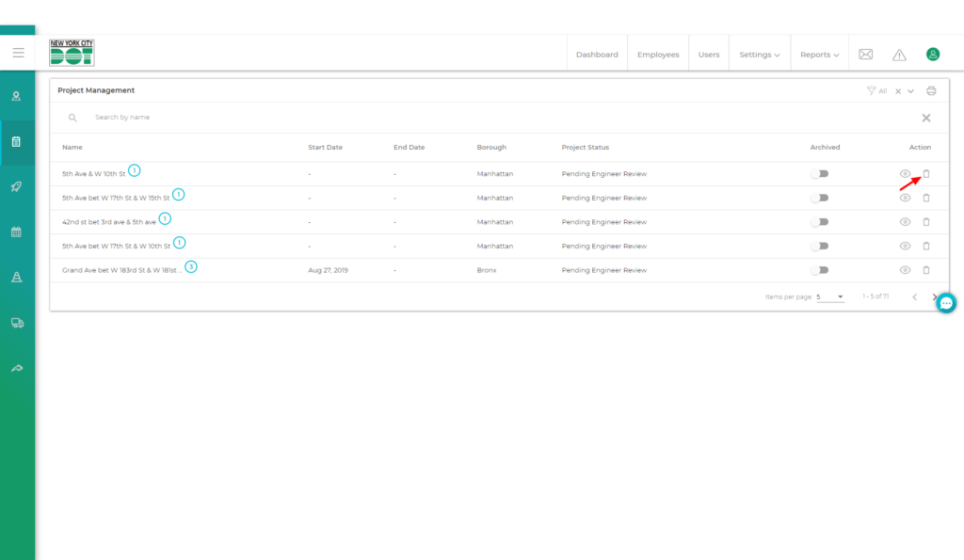Image resolution: width=964 pixels, height=560 pixels.
Task: Toggle Archived for the Grand Ave Bronx project
Action: click(x=820, y=270)
